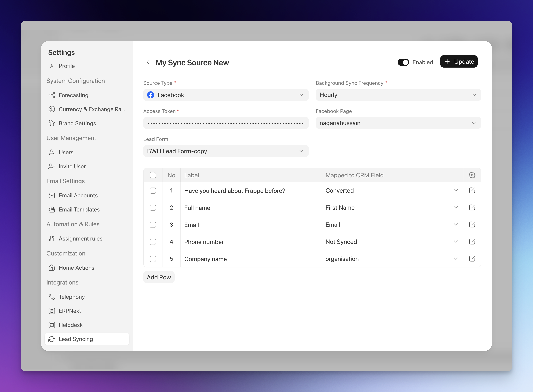This screenshot has width=533, height=392.
Task: Expand Background Sync Frequency dropdown
Action: pos(398,95)
